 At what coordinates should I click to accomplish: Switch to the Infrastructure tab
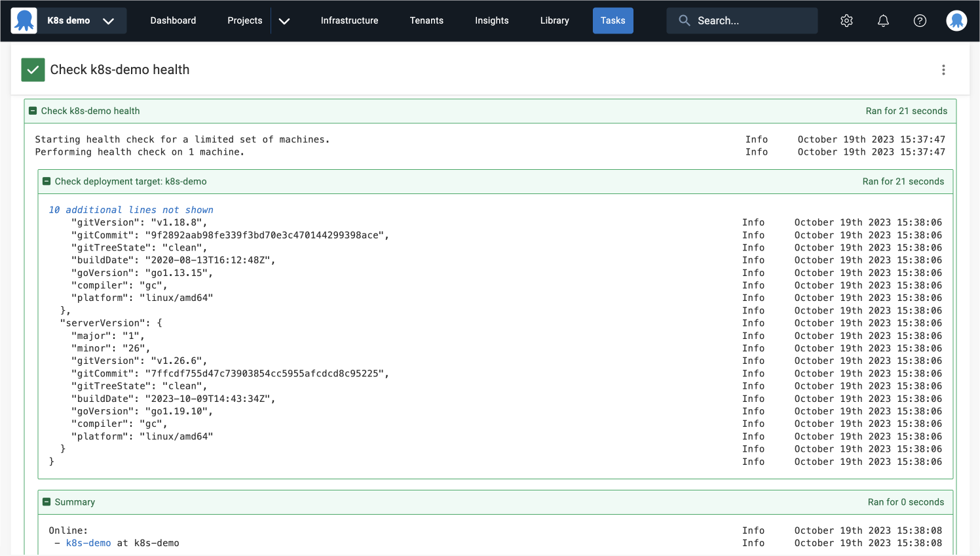click(x=349, y=20)
